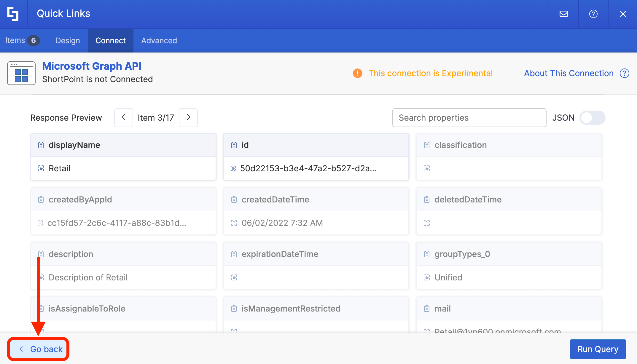Select the expirationDateTime property header
637x364 pixels.
pos(316,254)
